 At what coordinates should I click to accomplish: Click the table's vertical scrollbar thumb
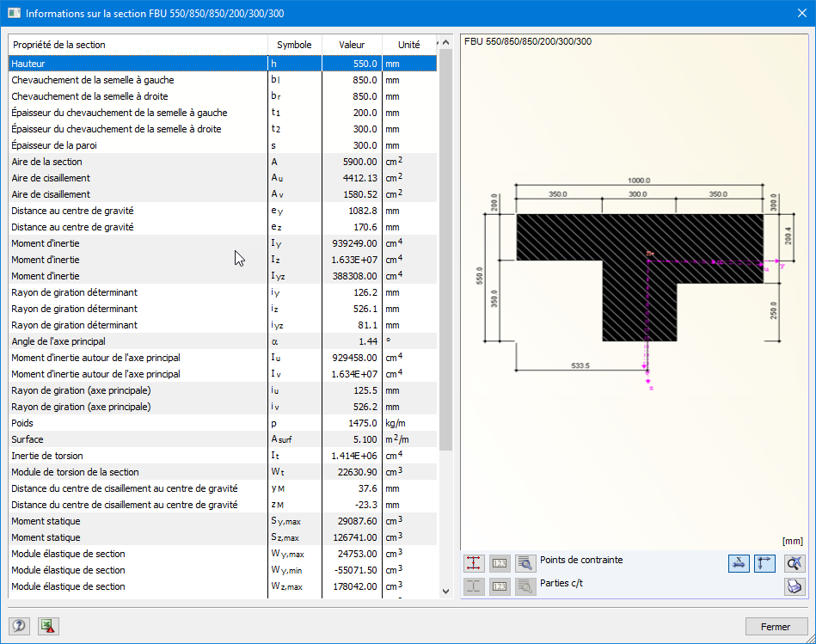[x=445, y=249]
